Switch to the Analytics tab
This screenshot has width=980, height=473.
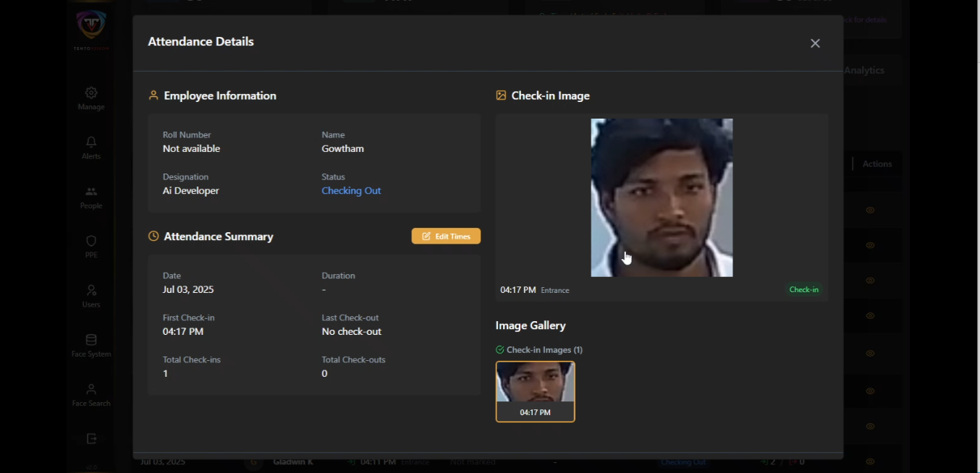coord(863,69)
